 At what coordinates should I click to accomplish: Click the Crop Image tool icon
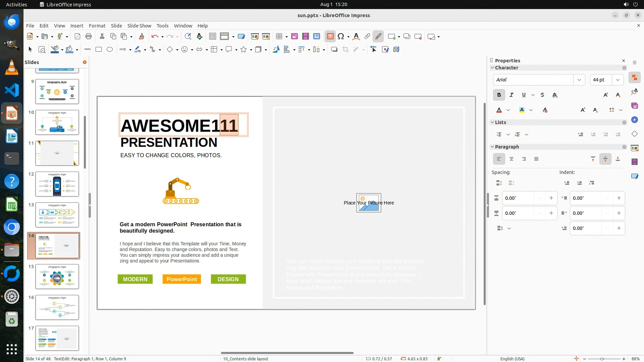pos(345,50)
